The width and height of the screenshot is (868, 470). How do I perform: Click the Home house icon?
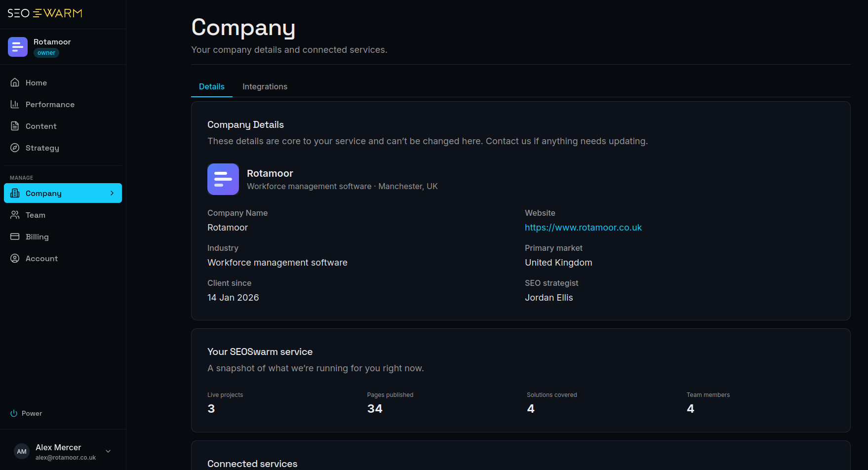pos(15,82)
